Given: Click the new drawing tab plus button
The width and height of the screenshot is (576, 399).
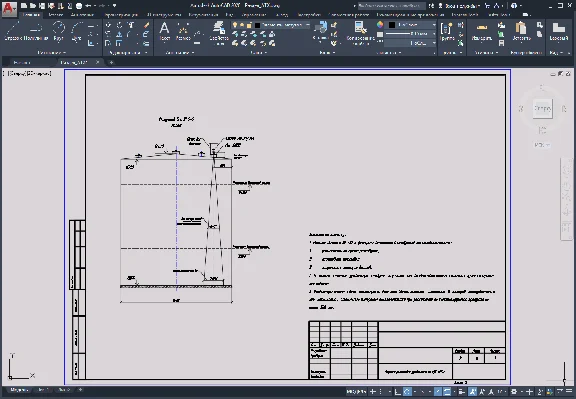Looking at the screenshot, I should [111, 62].
